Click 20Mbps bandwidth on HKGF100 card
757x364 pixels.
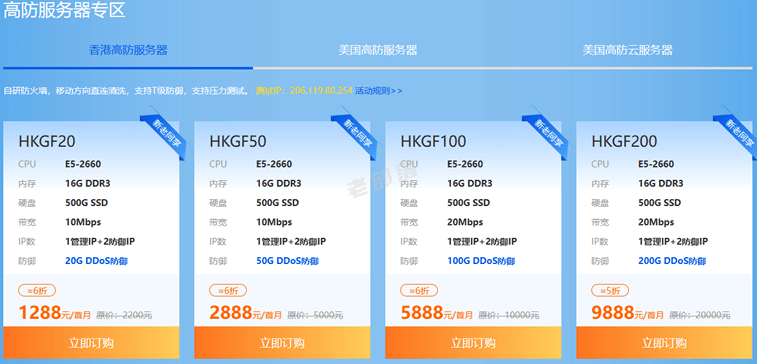coord(465,222)
